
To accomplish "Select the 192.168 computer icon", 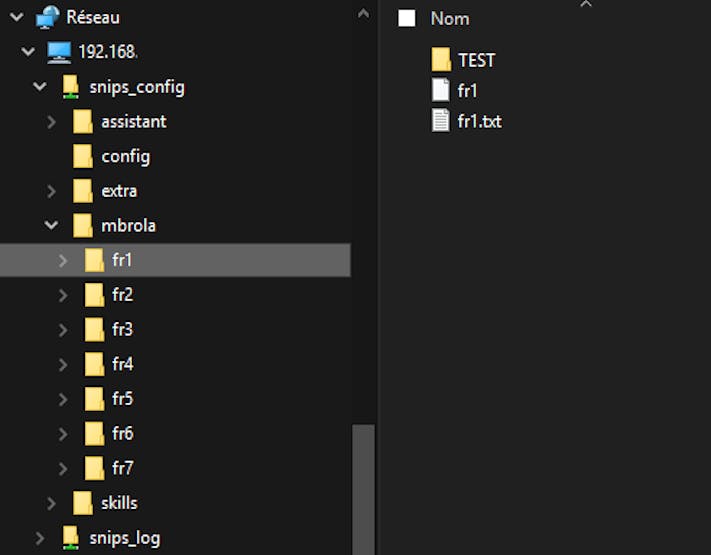I will tap(59, 52).
